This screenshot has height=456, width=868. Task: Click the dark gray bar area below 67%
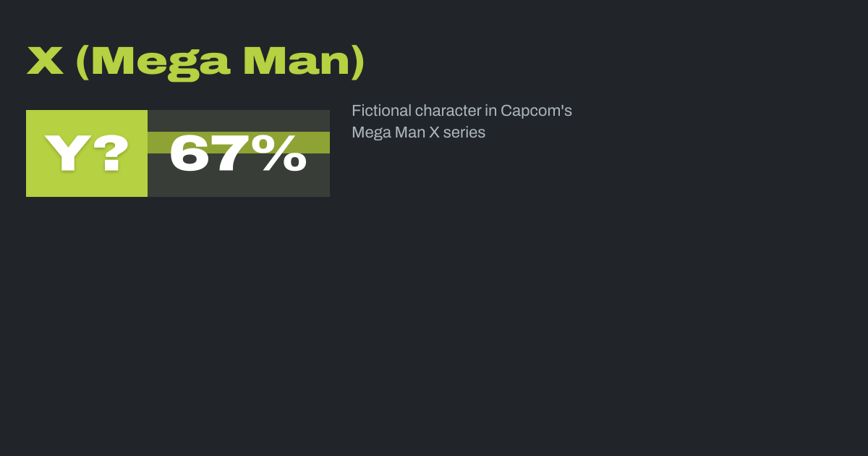(x=239, y=186)
